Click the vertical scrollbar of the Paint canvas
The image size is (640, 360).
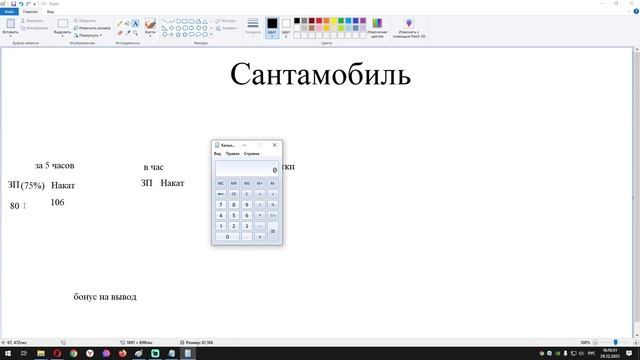coord(636,192)
